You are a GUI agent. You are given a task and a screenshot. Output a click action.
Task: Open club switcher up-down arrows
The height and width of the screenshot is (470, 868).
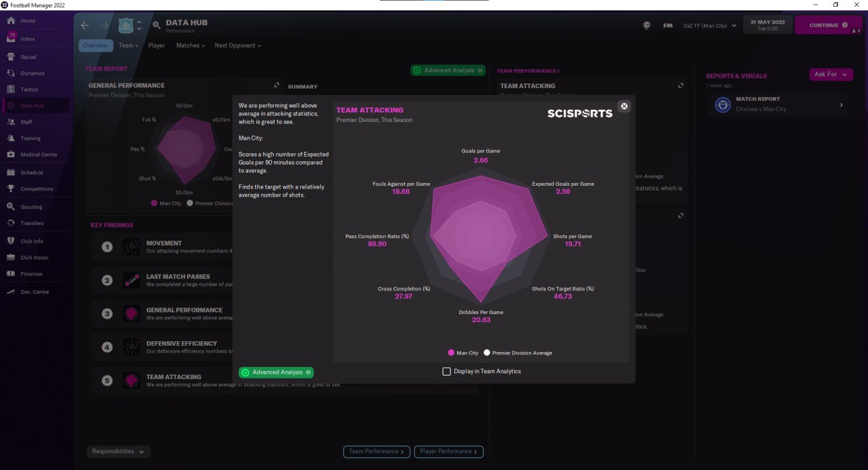139,26
